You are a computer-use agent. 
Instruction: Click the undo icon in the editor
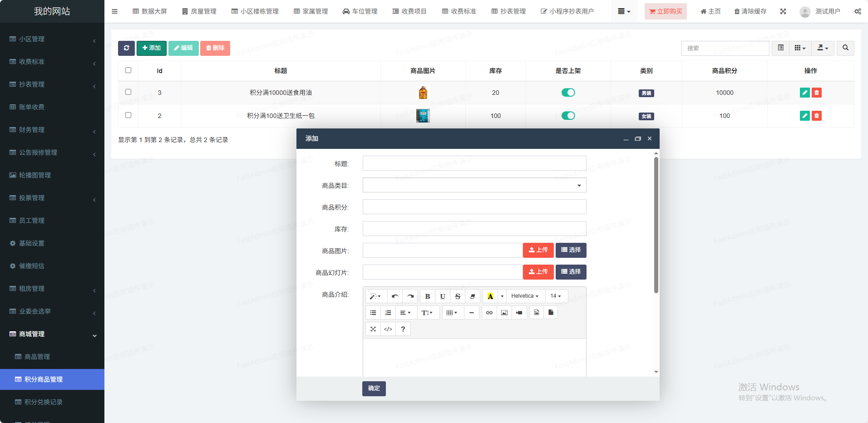click(395, 296)
